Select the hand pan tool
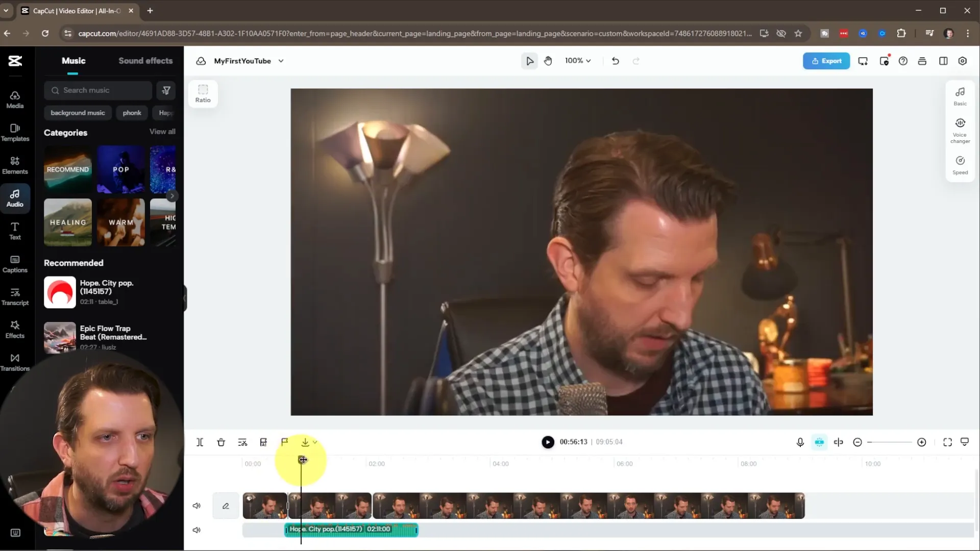This screenshot has height=551, width=980. [548, 61]
